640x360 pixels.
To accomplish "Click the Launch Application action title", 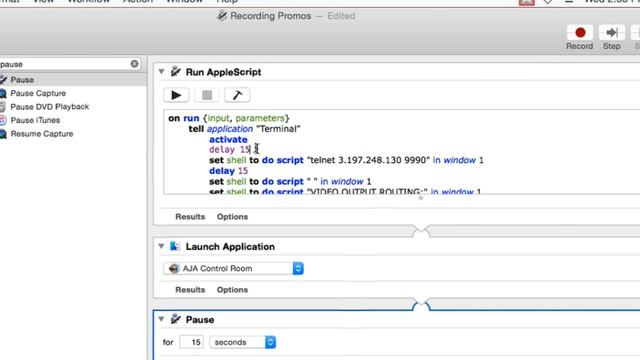I will (x=230, y=247).
